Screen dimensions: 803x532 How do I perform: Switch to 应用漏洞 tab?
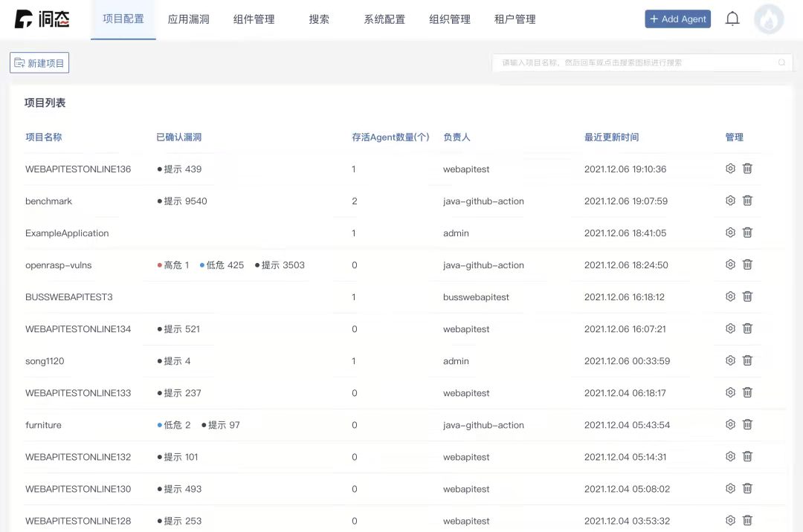pyautogui.click(x=188, y=19)
